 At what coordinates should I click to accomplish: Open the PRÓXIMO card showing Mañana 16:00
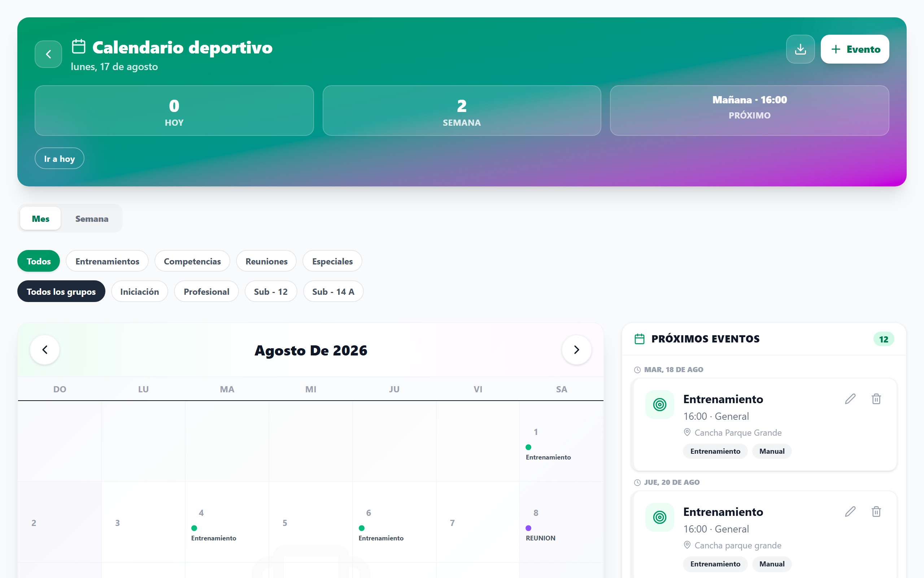[x=750, y=111]
